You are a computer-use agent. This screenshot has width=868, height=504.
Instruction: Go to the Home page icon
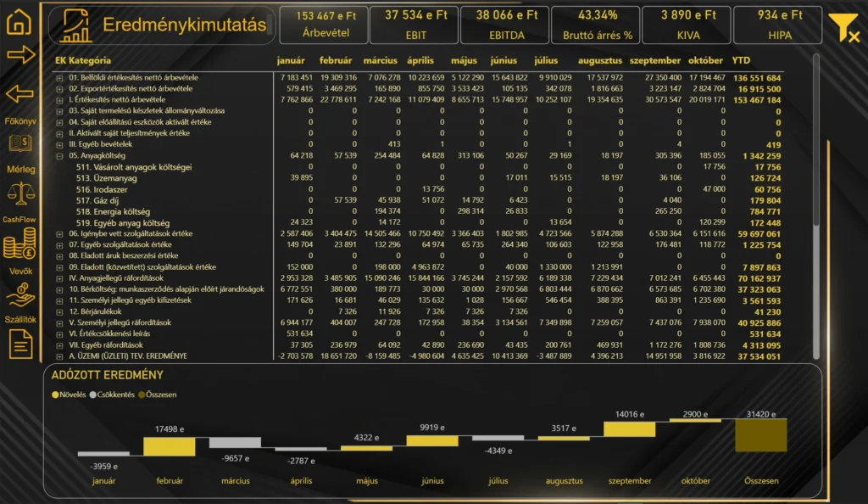(19, 21)
